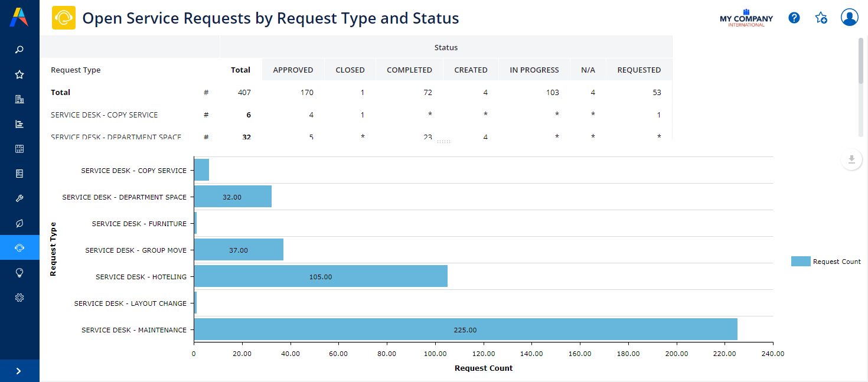
Task: Open favorites star in left sidebar
Action: coord(19,74)
